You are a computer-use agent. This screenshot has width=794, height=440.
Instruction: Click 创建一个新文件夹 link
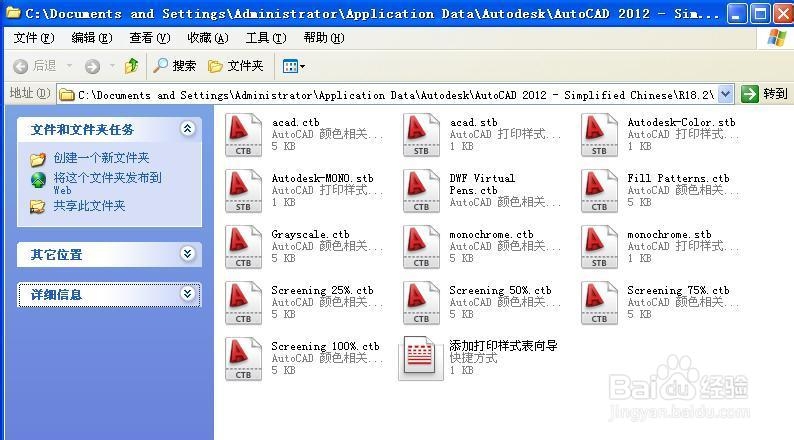click(x=101, y=158)
